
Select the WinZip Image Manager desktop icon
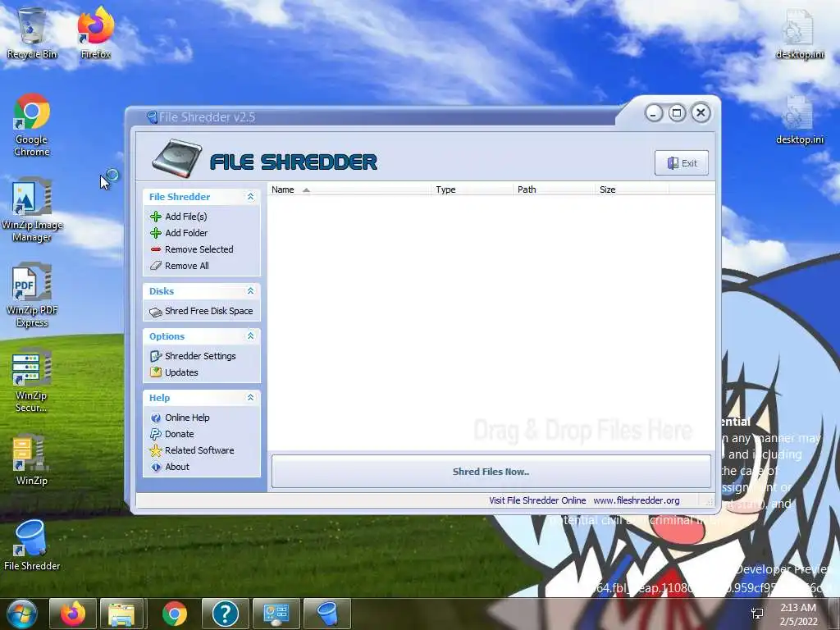pos(32,210)
